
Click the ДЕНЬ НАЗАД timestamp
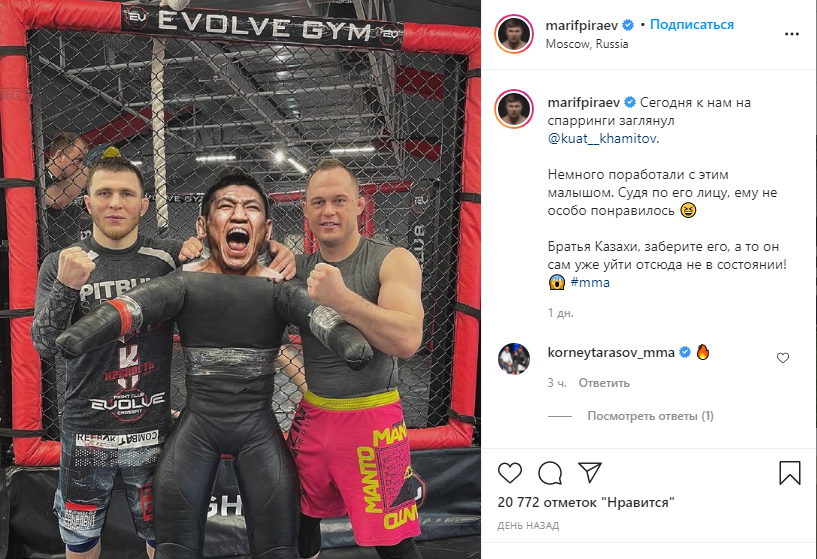pos(528,526)
